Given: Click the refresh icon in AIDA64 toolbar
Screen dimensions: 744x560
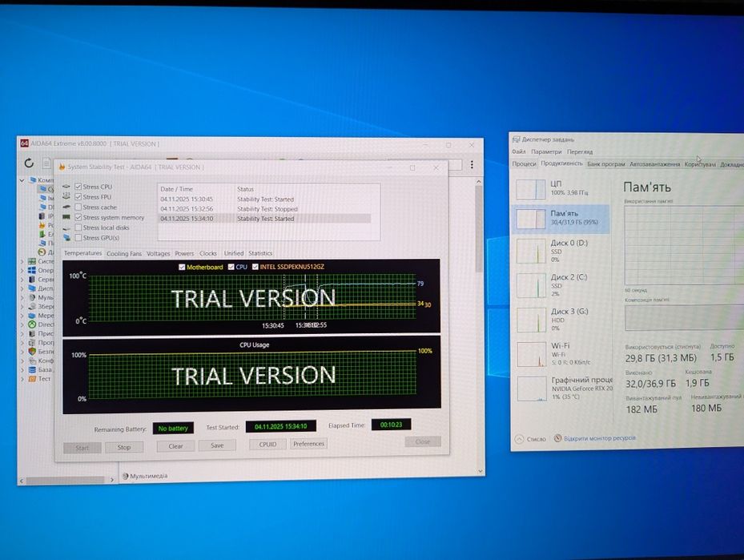Looking at the screenshot, I should (x=29, y=163).
